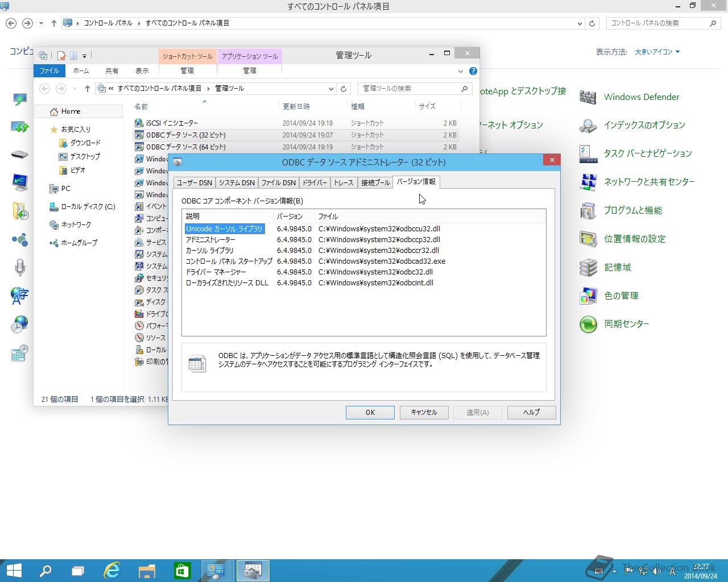
Task: Click the Start button on taskbar
Action: (x=14, y=570)
